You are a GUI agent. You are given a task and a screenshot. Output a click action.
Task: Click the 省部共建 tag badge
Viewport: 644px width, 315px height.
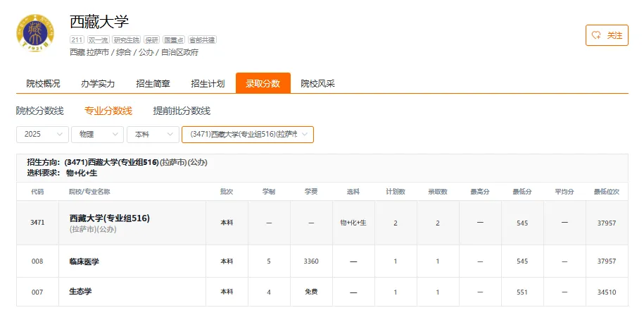coord(202,40)
